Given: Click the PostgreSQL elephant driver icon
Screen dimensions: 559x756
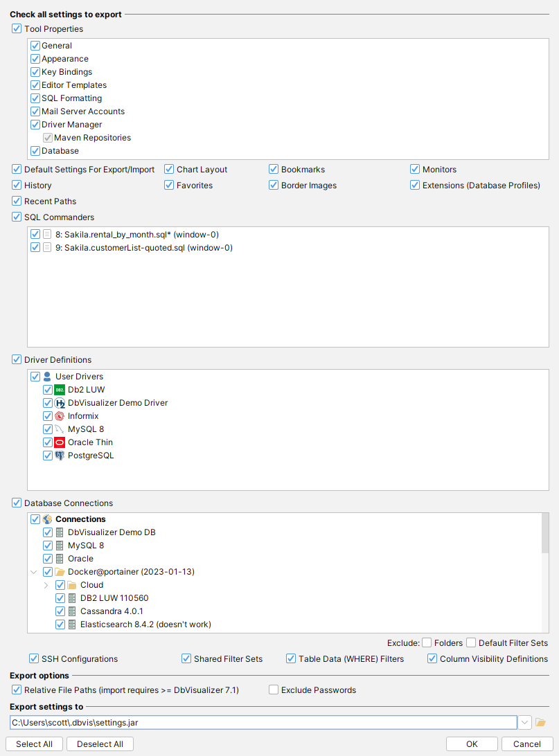Looking at the screenshot, I should (60, 456).
